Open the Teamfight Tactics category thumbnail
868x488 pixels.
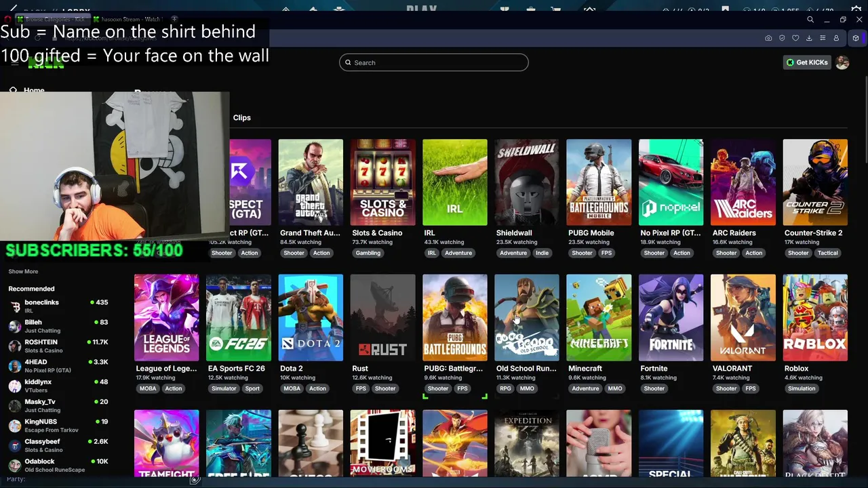click(x=166, y=443)
